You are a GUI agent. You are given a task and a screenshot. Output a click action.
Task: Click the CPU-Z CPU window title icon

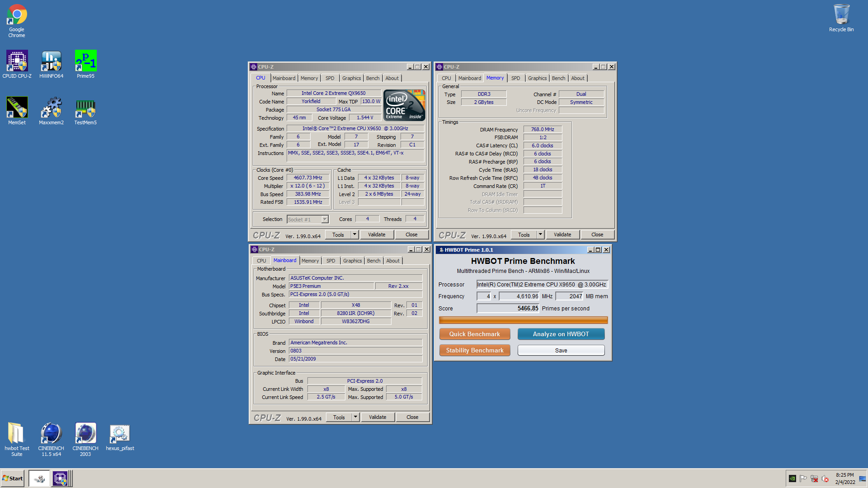[x=254, y=67]
